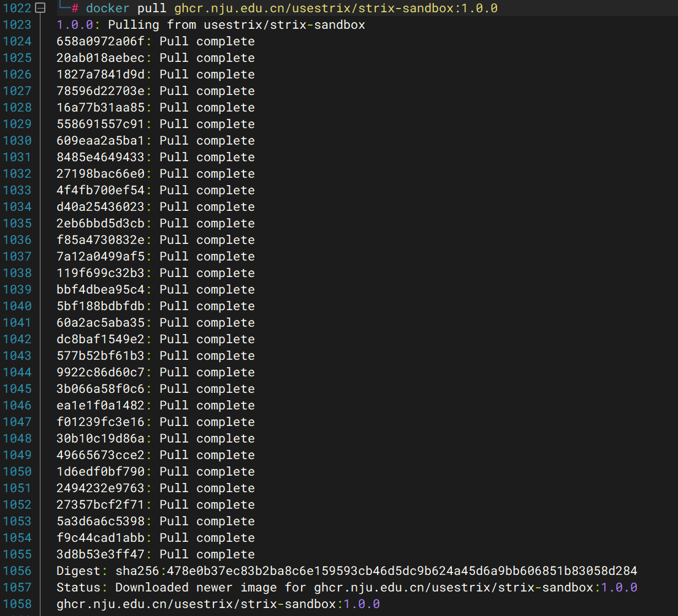Select line number 1056 in the gutter
The image size is (678, 616).
pyautogui.click(x=17, y=571)
